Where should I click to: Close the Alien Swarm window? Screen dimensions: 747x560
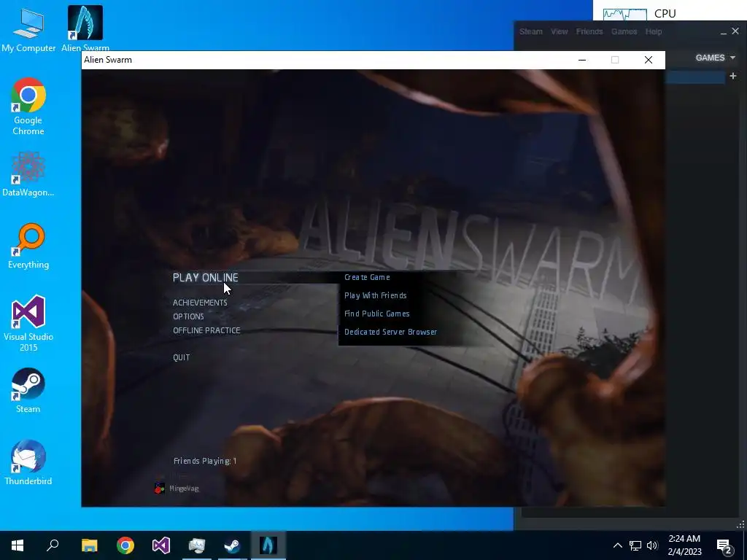649,60
